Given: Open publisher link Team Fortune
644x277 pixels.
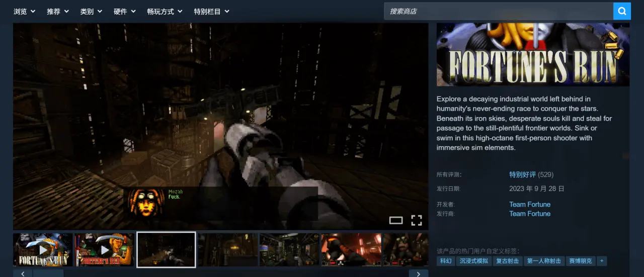Looking at the screenshot, I should point(530,214).
